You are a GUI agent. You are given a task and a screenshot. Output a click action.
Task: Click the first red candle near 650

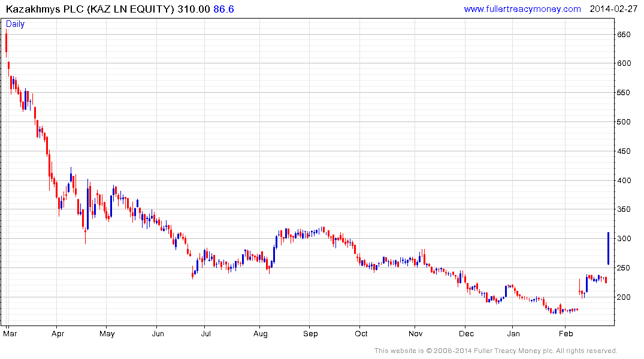6,42
